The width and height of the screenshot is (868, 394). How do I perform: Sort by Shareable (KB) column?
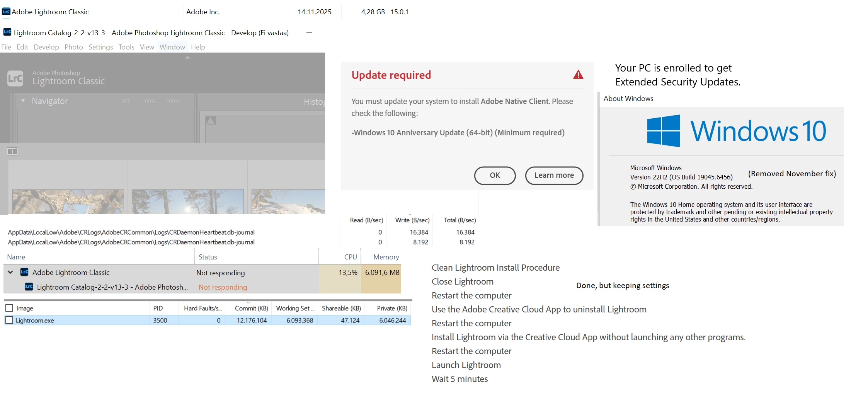(x=341, y=308)
